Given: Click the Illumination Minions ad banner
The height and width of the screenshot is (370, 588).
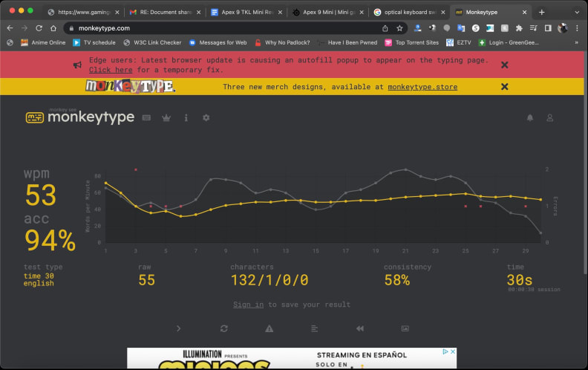Looking at the screenshot, I should (x=292, y=358).
